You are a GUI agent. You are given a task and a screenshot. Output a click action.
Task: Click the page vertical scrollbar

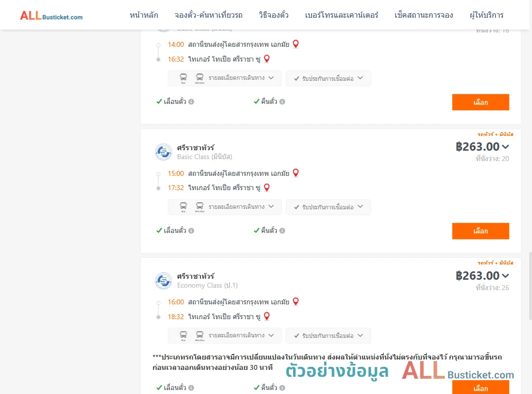(530, 286)
